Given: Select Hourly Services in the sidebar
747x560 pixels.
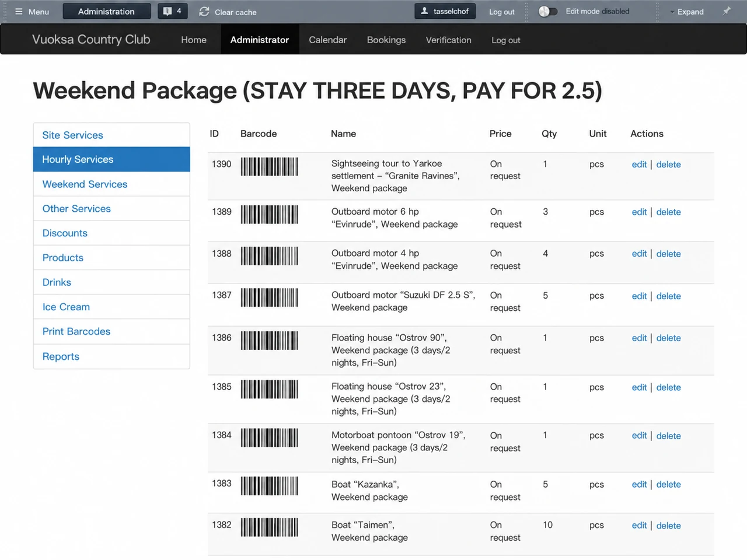Looking at the screenshot, I should (x=111, y=159).
